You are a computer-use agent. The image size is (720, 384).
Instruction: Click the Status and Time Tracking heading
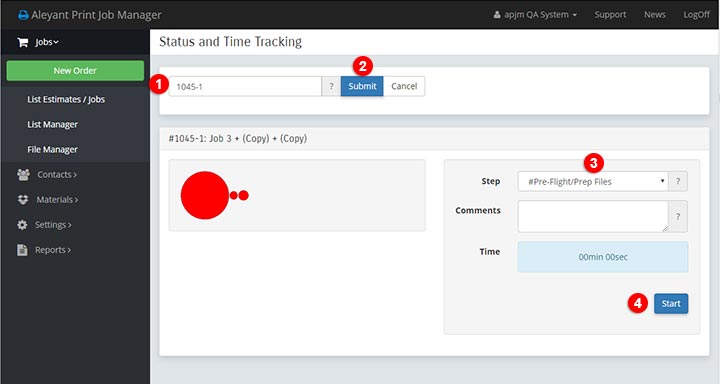(231, 42)
